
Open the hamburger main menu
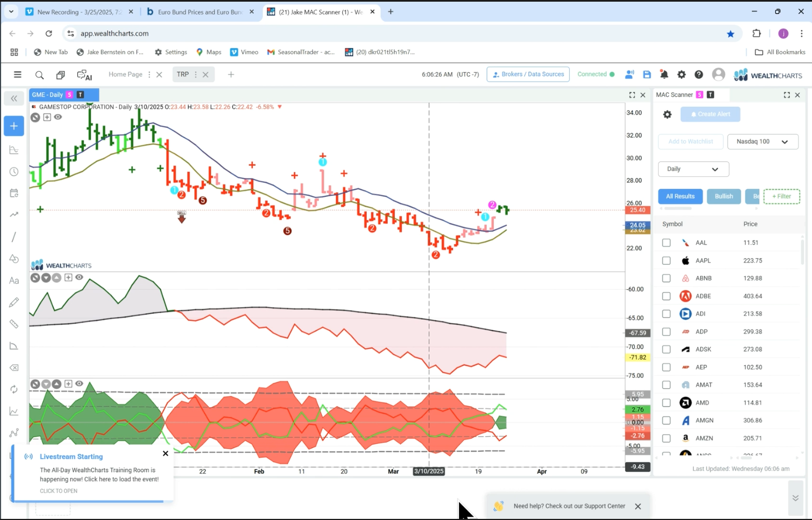(x=17, y=75)
